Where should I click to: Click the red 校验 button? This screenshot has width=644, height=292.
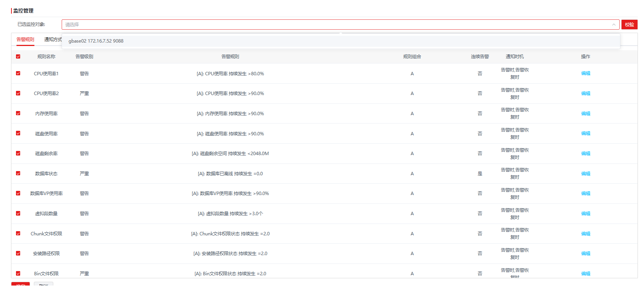(629, 25)
